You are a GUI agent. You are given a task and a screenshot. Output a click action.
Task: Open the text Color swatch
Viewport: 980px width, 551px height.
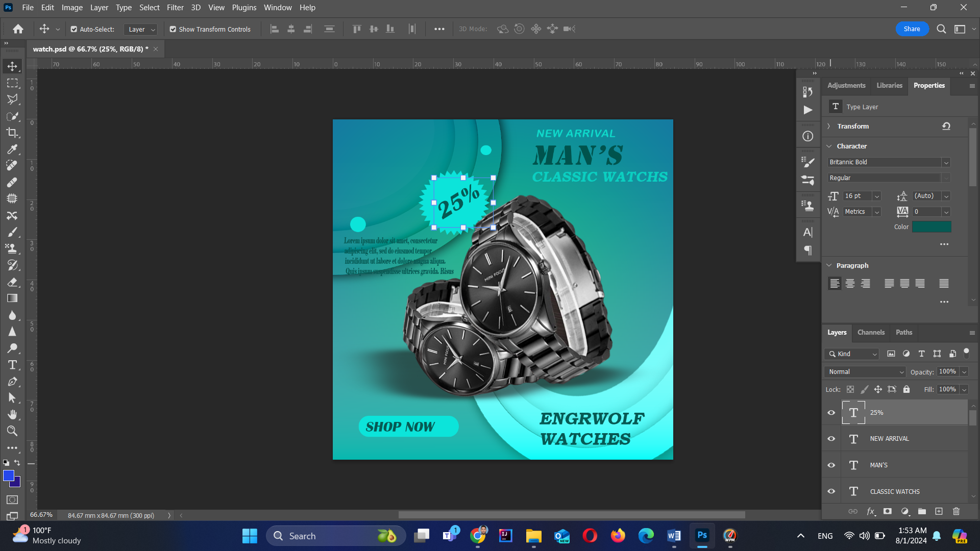point(932,227)
